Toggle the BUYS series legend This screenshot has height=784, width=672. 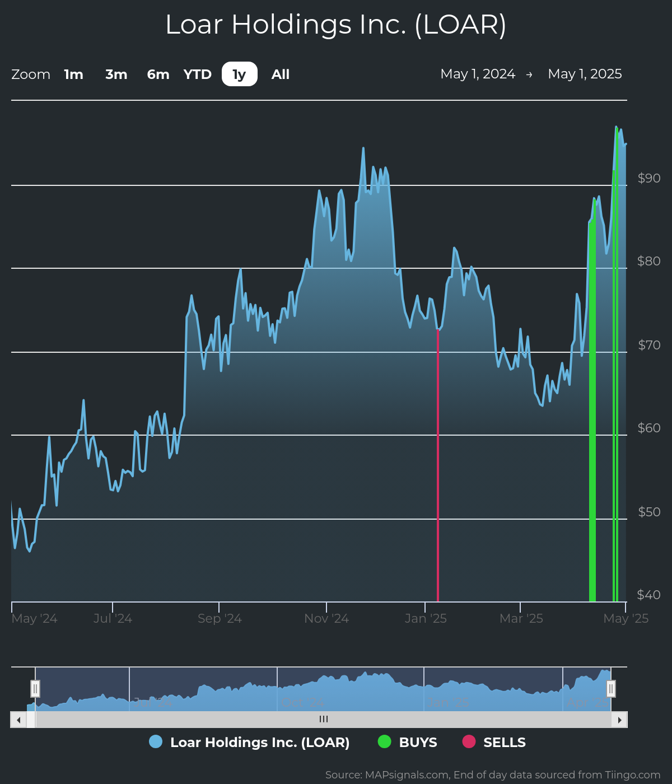407,742
